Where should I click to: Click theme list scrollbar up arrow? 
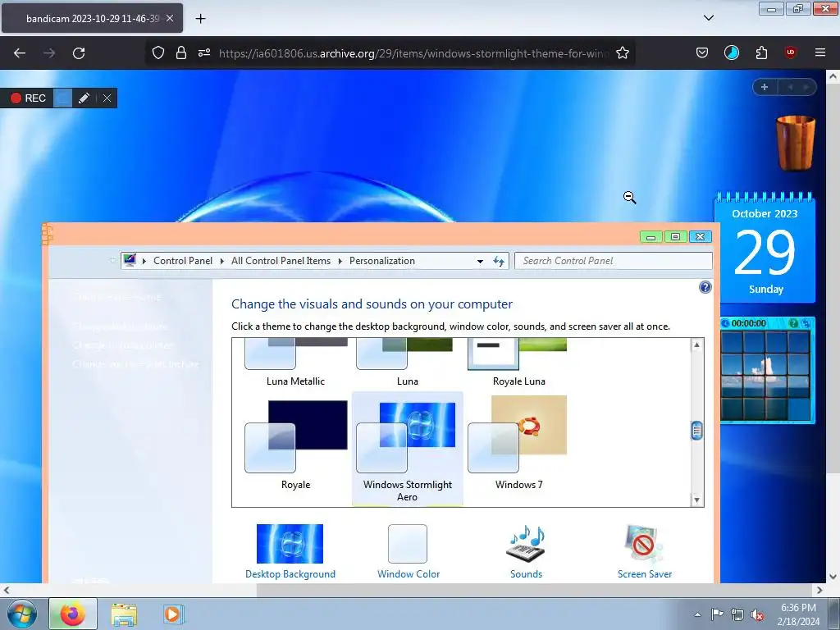tap(696, 345)
